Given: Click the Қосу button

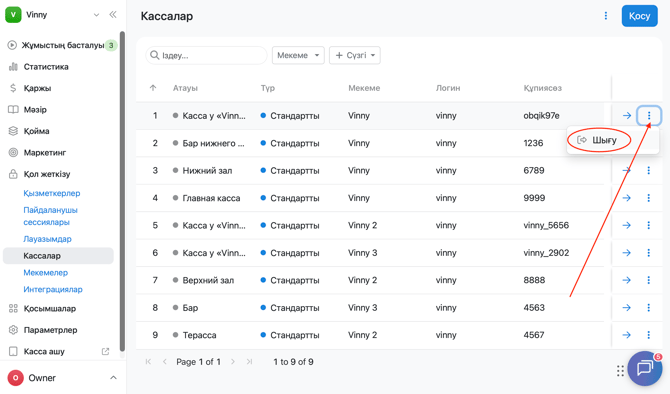Looking at the screenshot, I should click(639, 16).
